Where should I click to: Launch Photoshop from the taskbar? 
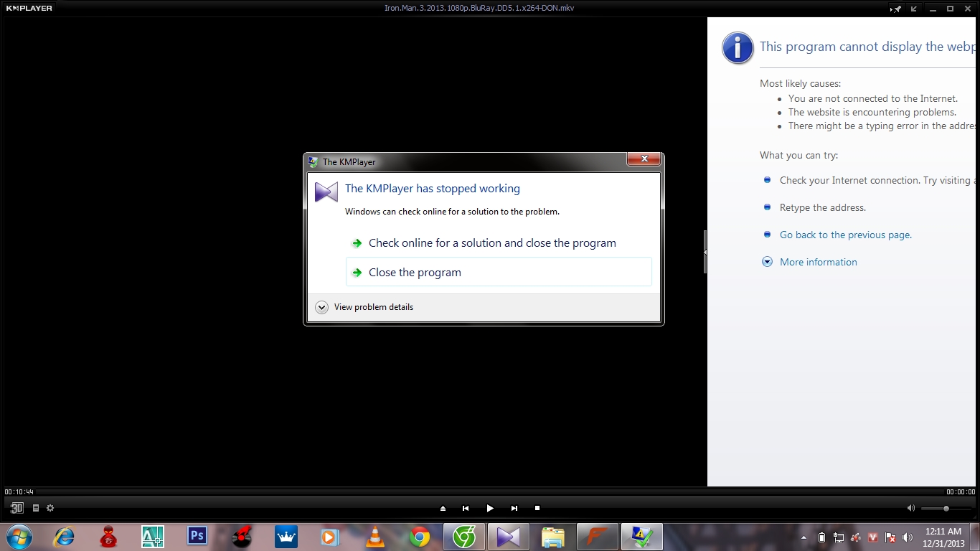(x=197, y=537)
